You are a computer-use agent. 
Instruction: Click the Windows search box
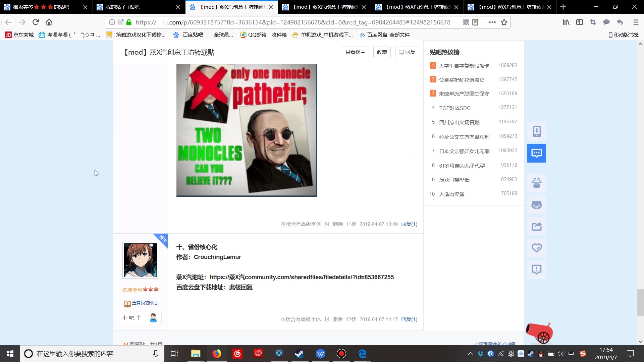[x=92, y=354]
